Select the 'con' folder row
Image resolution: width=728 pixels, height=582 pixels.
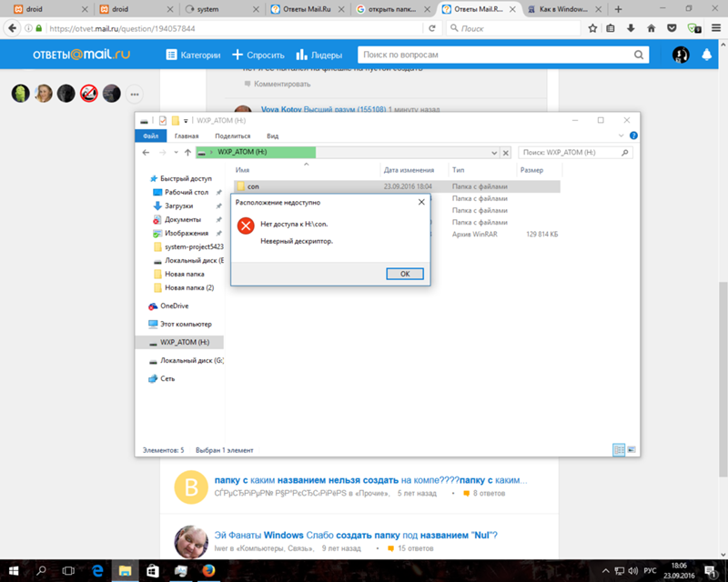tap(397, 186)
